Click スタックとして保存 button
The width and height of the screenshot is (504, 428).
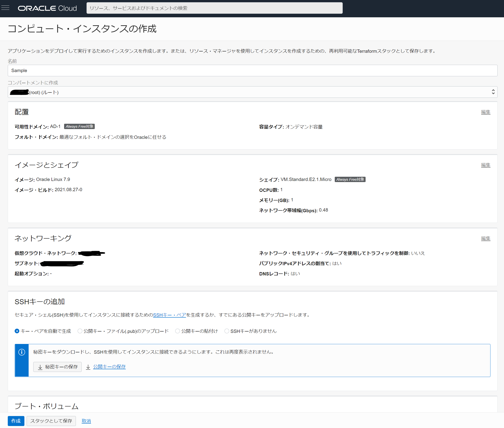[51, 421]
